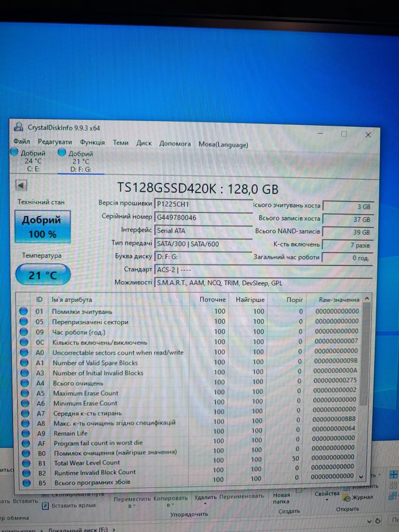399x532 pixels.
Task: Click the total host reads value 3 GB
Action: point(348,206)
